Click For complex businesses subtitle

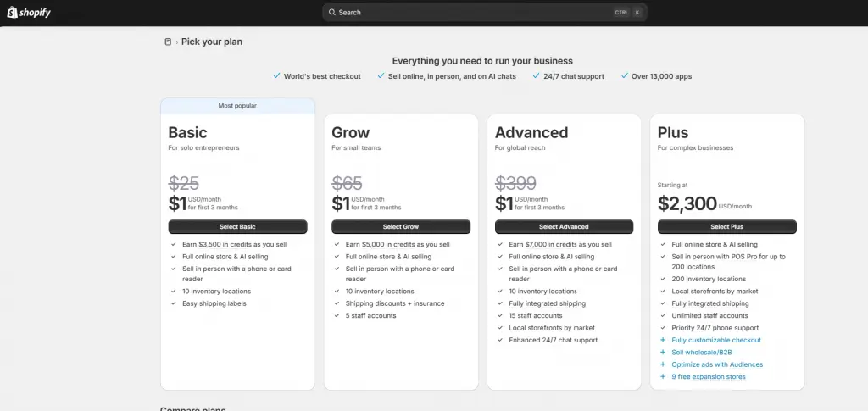pos(695,147)
